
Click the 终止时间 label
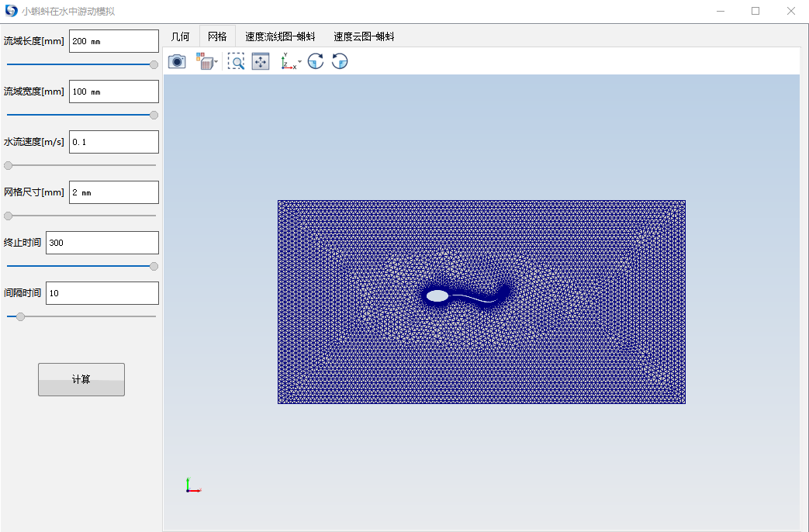click(22, 243)
